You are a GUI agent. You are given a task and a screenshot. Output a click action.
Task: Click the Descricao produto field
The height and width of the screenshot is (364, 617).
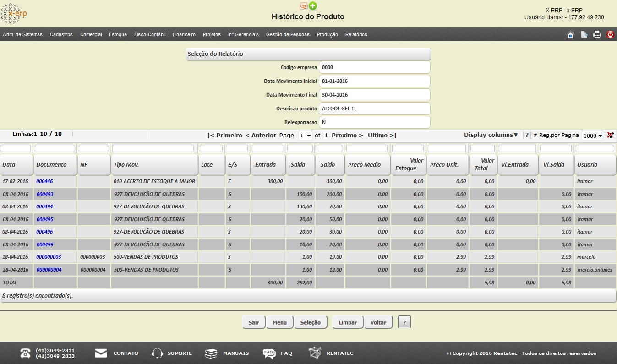375,109
